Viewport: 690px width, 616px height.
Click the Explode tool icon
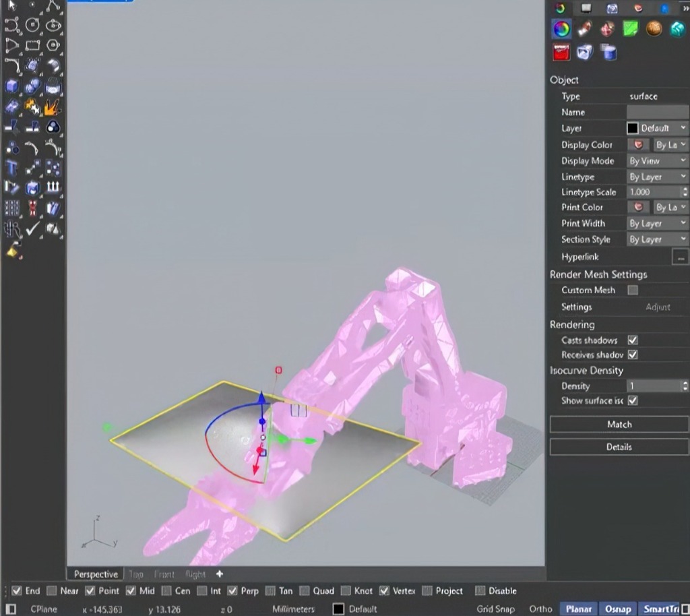53,106
